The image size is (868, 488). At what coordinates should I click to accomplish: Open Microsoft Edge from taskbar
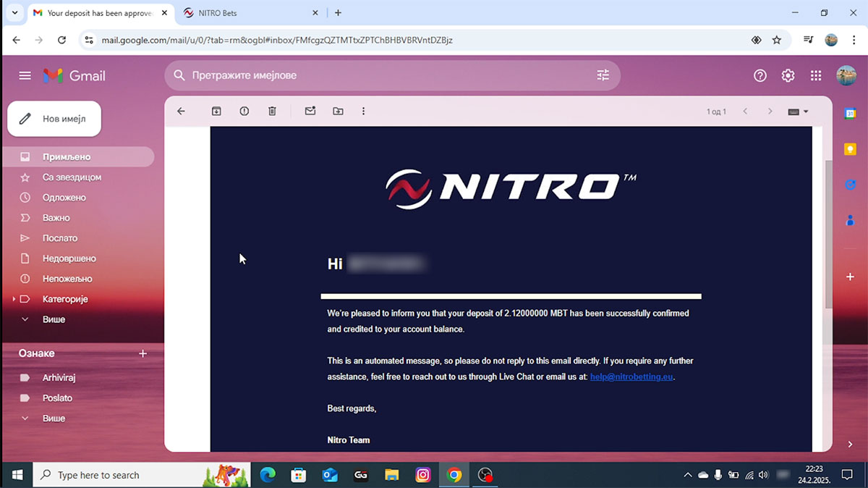[x=267, y=475]
